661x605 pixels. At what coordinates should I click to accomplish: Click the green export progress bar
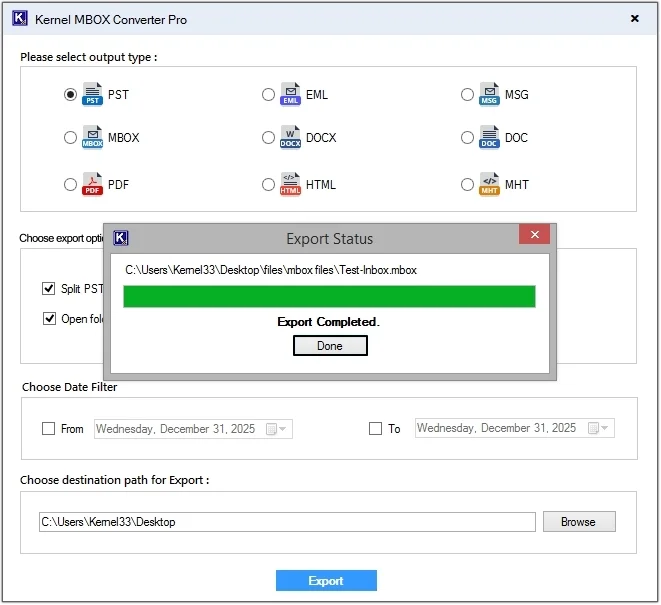(329, 296)
